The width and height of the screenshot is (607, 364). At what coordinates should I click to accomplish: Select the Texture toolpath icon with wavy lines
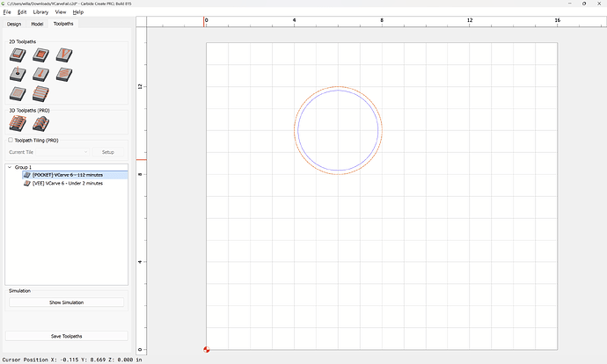64,74
